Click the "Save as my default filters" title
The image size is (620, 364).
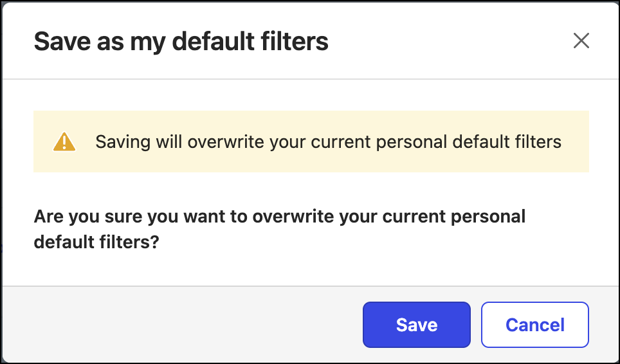coord(181,42)
